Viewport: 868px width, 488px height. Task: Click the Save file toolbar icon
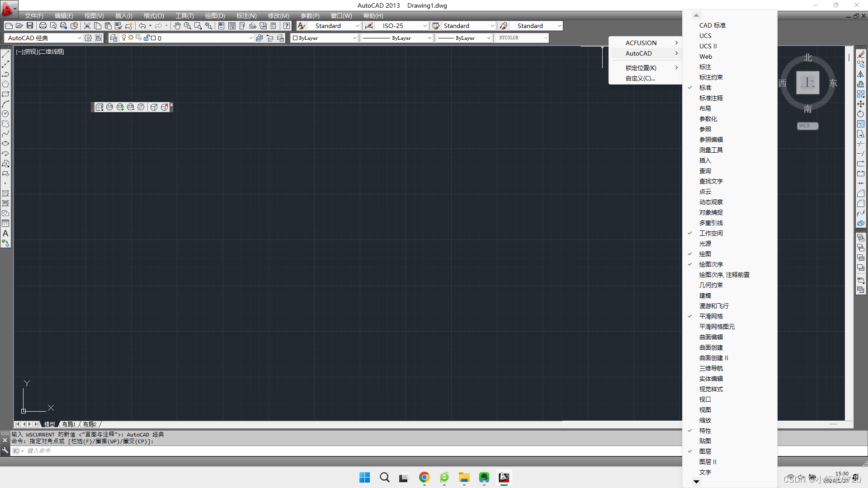30,26
